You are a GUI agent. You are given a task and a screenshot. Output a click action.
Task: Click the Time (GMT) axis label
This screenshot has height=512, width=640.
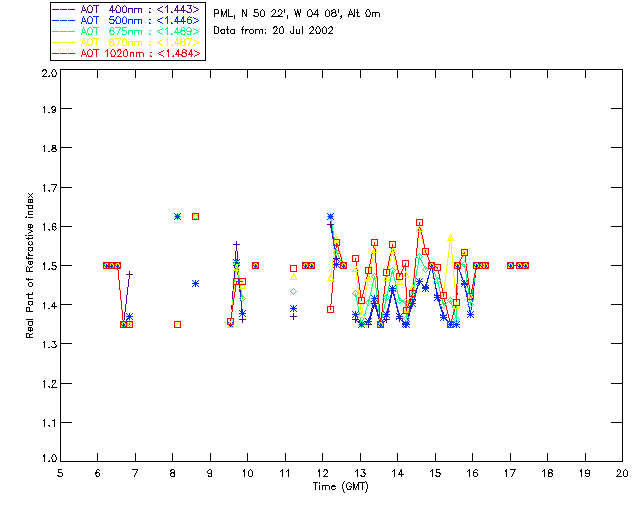pyautogui.click(x=340, y=487)
